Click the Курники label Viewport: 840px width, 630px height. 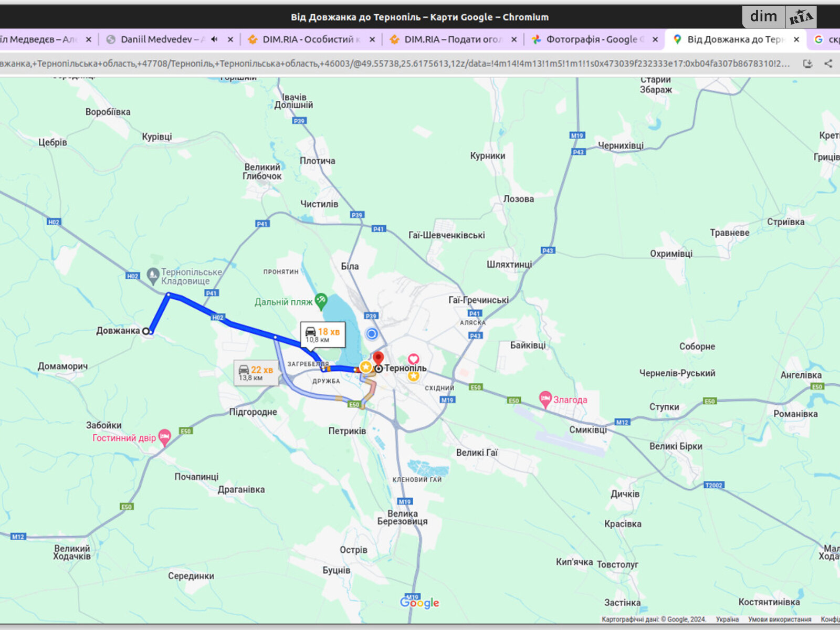click(488, 156)
